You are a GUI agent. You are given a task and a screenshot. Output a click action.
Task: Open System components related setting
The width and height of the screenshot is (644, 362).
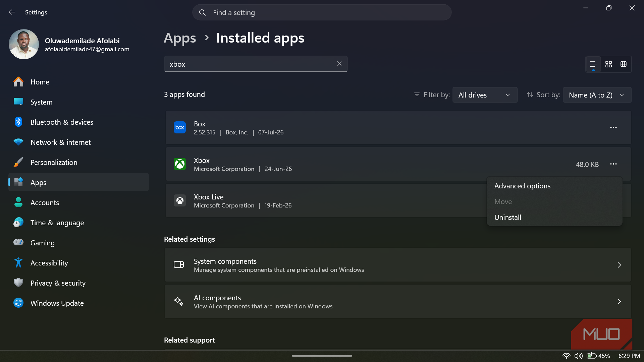click(398, 265)
